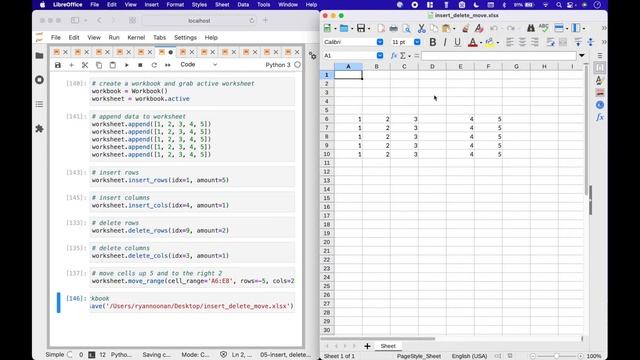The height and width of the screenshot is (360, 640).
Task: Toggle Align Right in LibreOffice toolbar
Action: (535, 42)
